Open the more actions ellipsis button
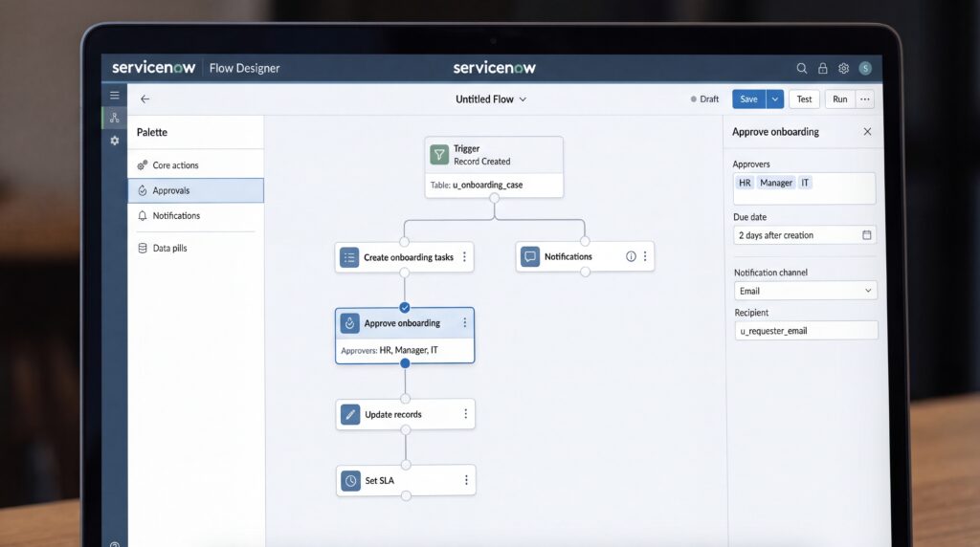980x547 pixels. pyautogui.click(x=865, y=98)
